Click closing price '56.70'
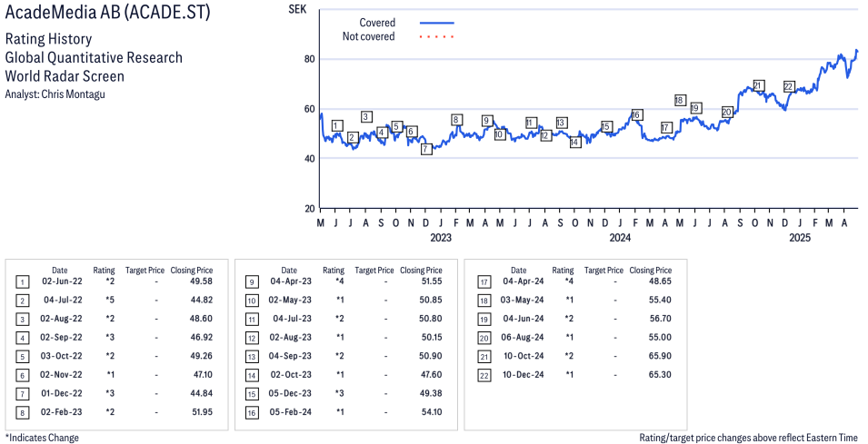This screenshot has width=868, height=444. [660, 319]
